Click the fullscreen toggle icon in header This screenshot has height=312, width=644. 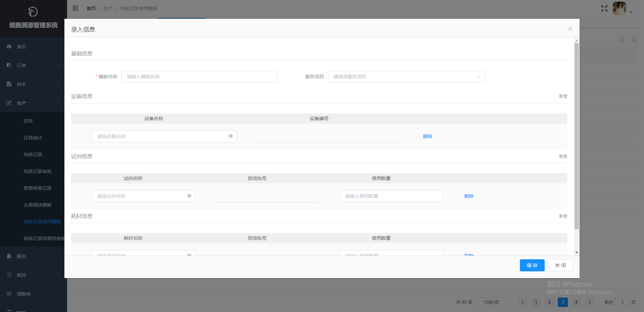coord(604,8)
